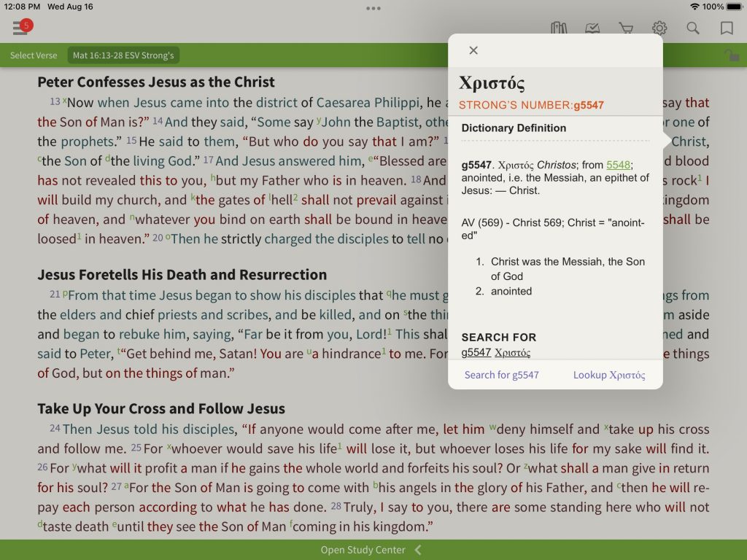
Task: Tap verse number 14
Action: click(x=158, y=121)
